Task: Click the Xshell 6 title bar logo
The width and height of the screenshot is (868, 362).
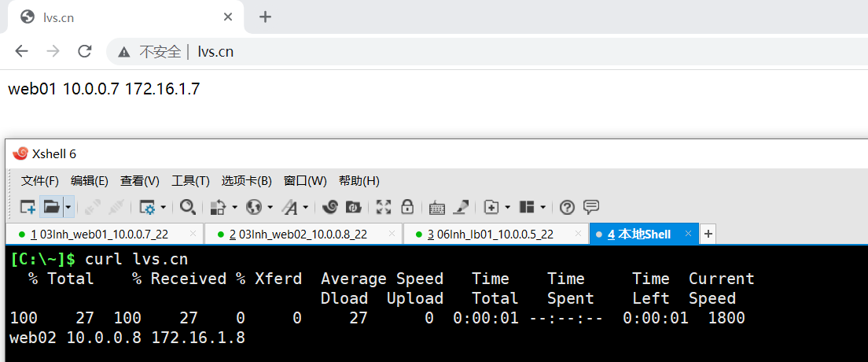Action: click(x=20, y=153)
